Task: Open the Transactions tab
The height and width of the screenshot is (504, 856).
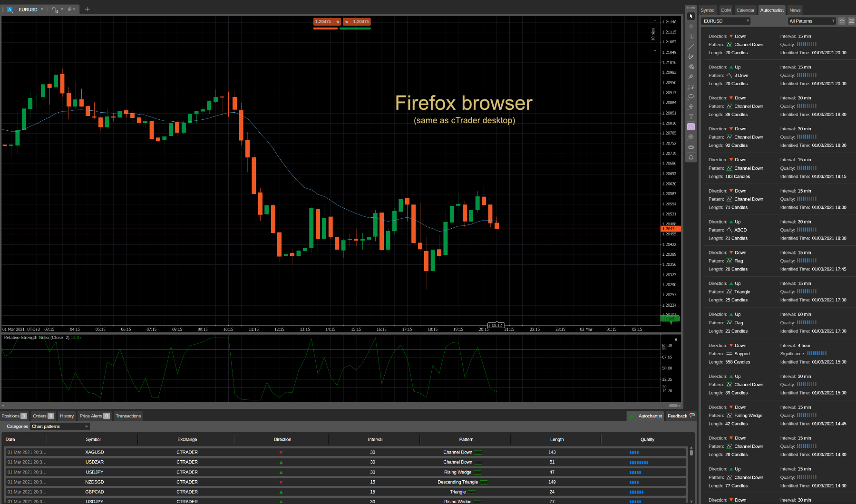Action: (128, 416)
